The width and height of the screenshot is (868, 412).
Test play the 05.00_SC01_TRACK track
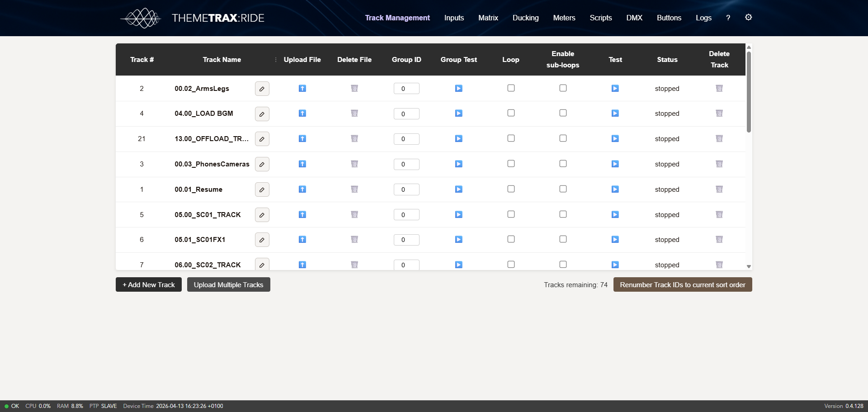coord(615,215)
